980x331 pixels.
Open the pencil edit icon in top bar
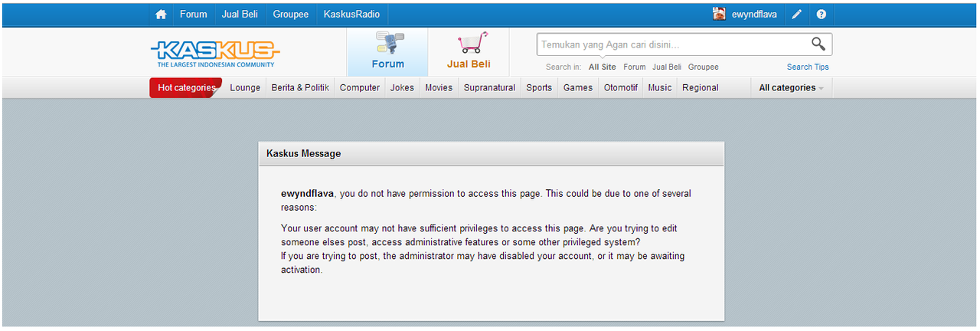797,15
